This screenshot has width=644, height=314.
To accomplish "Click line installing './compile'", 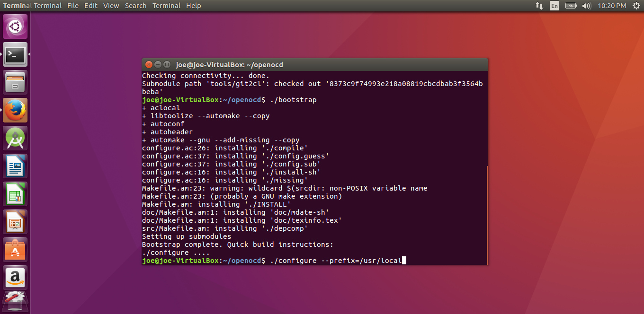I will tap(225, 148).
